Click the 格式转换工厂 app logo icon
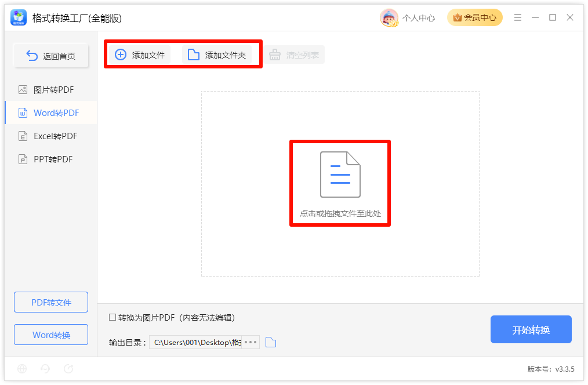588x385 pixels. (19, 17)
